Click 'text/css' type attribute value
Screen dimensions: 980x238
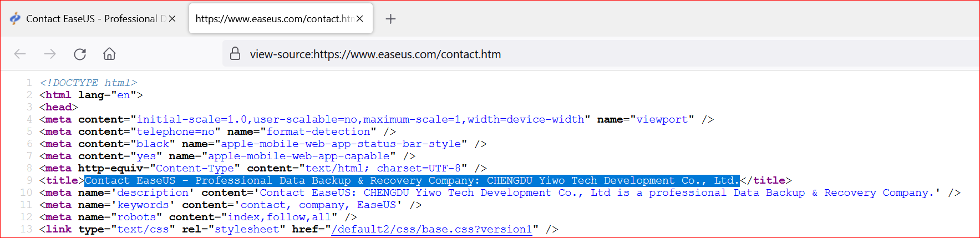pos(143,229)
